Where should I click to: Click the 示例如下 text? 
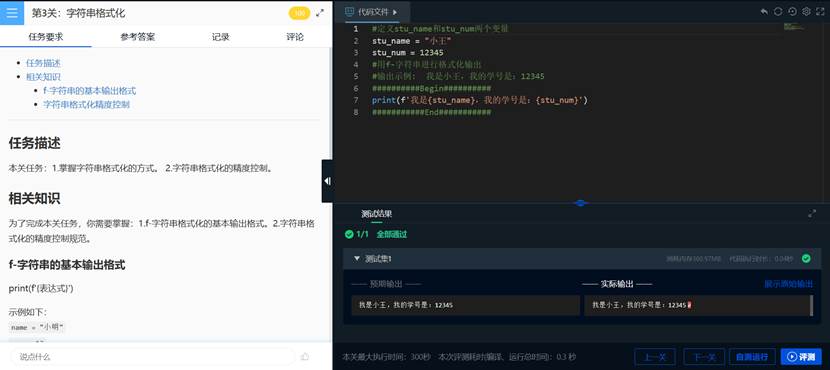[28, 312]
